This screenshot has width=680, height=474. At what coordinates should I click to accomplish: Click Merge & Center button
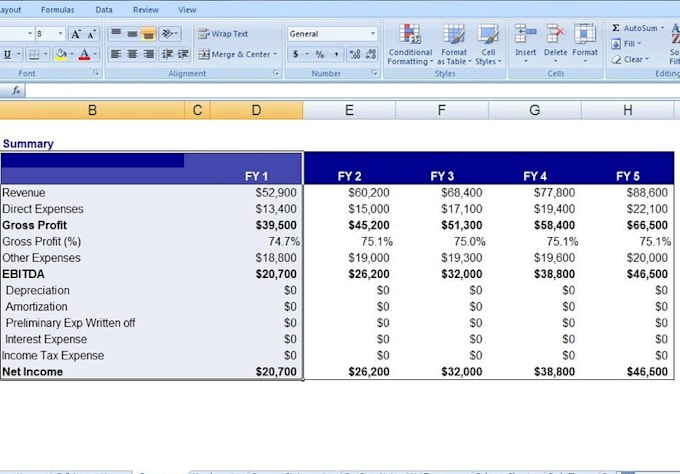coord(234,54)
